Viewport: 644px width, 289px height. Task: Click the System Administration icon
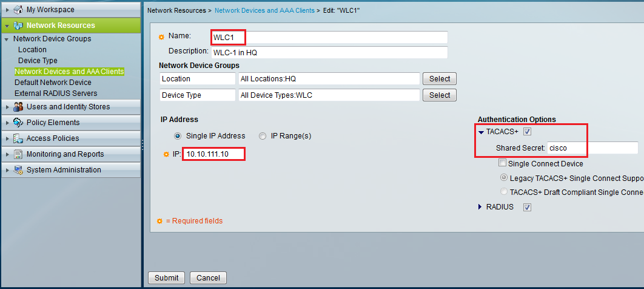[x=18, y=170]
